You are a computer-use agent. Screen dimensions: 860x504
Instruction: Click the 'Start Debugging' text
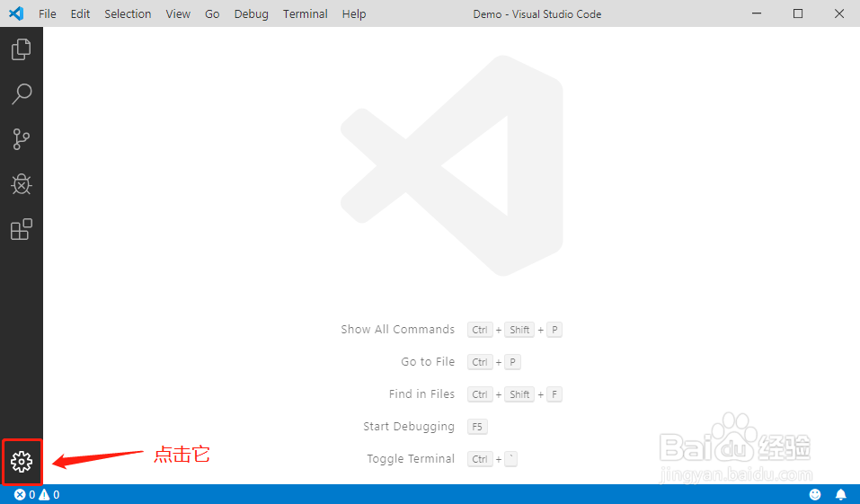pos(409,427)
